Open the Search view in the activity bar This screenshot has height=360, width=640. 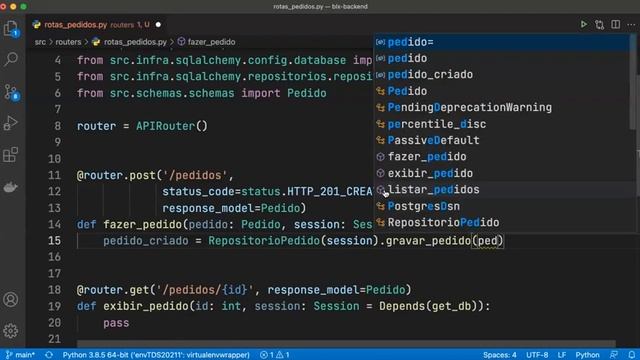tap(11, 59)
